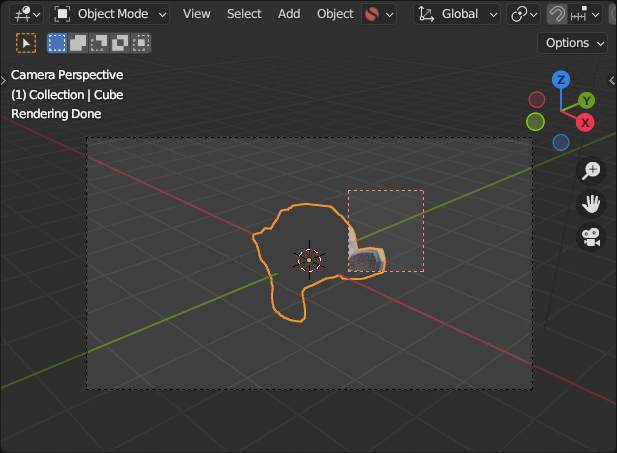Click negative X axis gizmo circle
Viewport: 617px width, 453px height.
536,100
